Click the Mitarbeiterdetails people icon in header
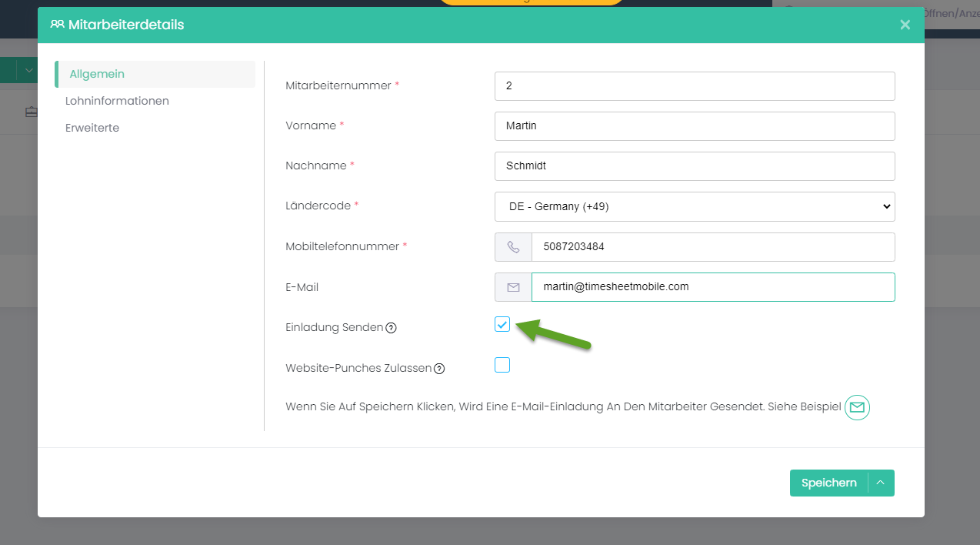This screenshot has height=545, width=980. click(57, 25)
